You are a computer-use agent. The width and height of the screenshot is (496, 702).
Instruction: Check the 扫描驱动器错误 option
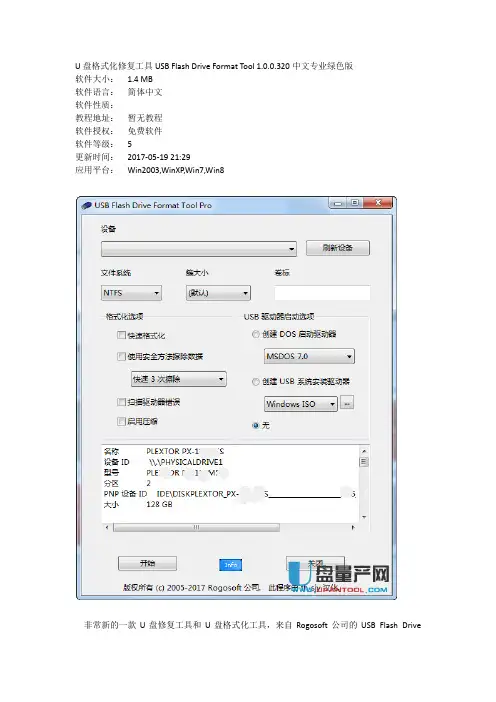(121, 402)
